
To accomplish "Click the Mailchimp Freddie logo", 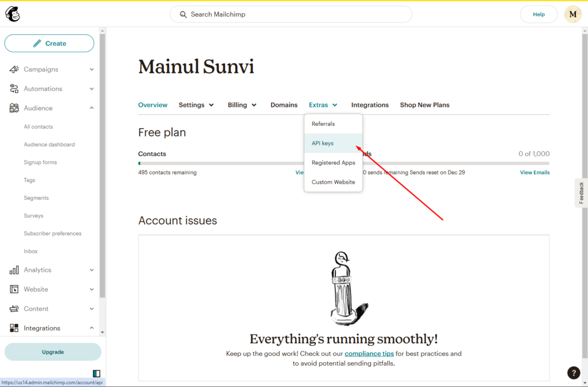I will click(13, 14).
